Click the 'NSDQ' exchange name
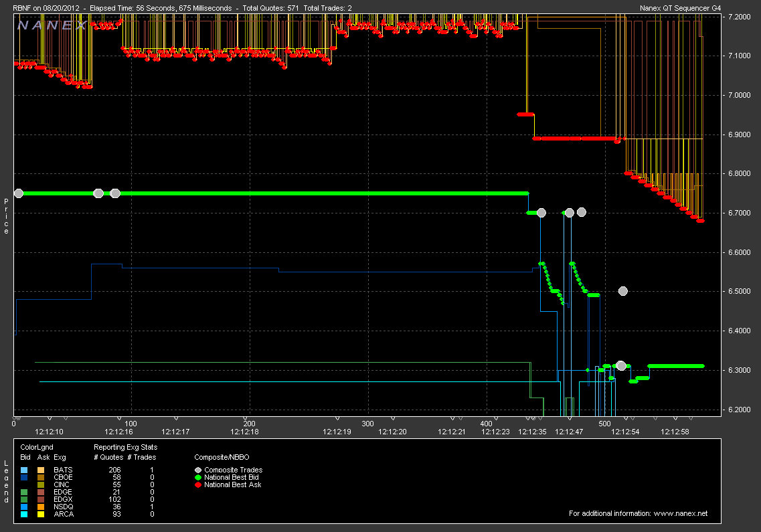Viewport: 761px width, 532px height. click(64, 507)
